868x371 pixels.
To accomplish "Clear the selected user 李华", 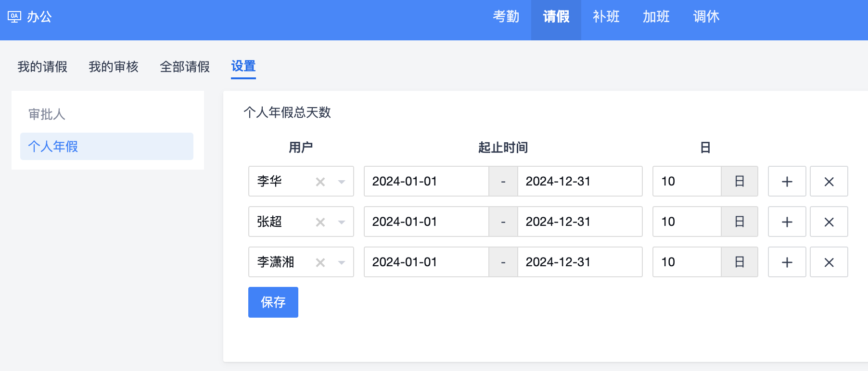I will click(x=320, y=182).
